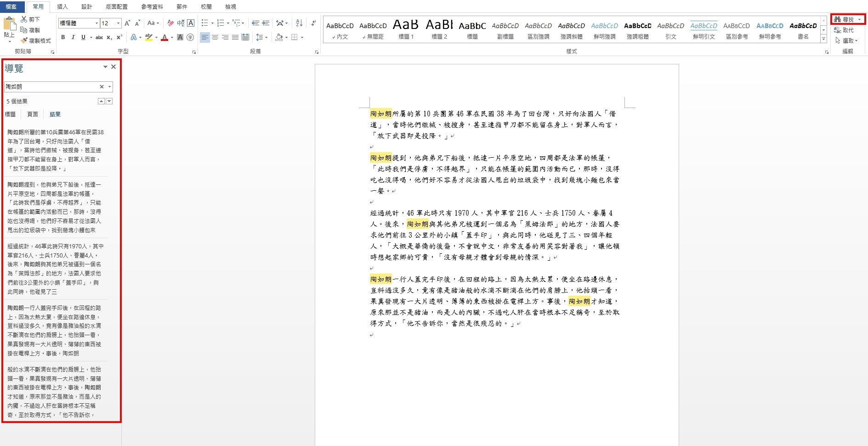Screen dimensions: 868x446
Task: Click the clear formatting eraser icon
Action: click(x=170, y=23)
